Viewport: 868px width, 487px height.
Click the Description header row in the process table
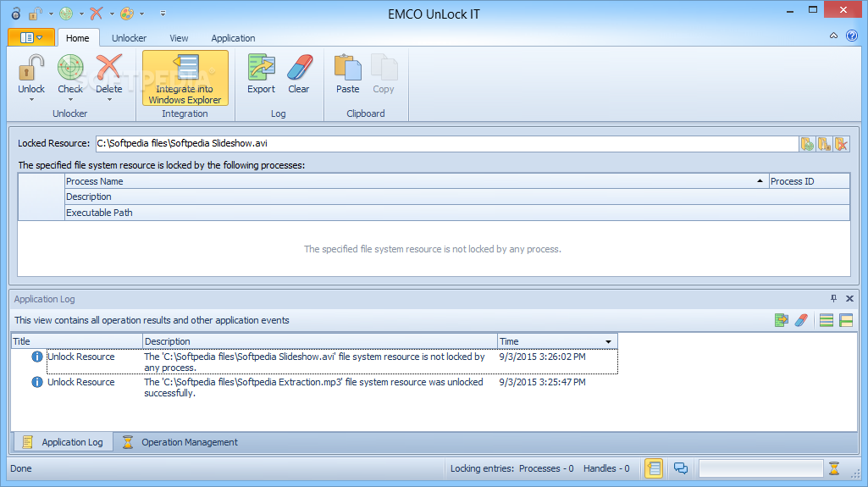click(x=456, y=197)
